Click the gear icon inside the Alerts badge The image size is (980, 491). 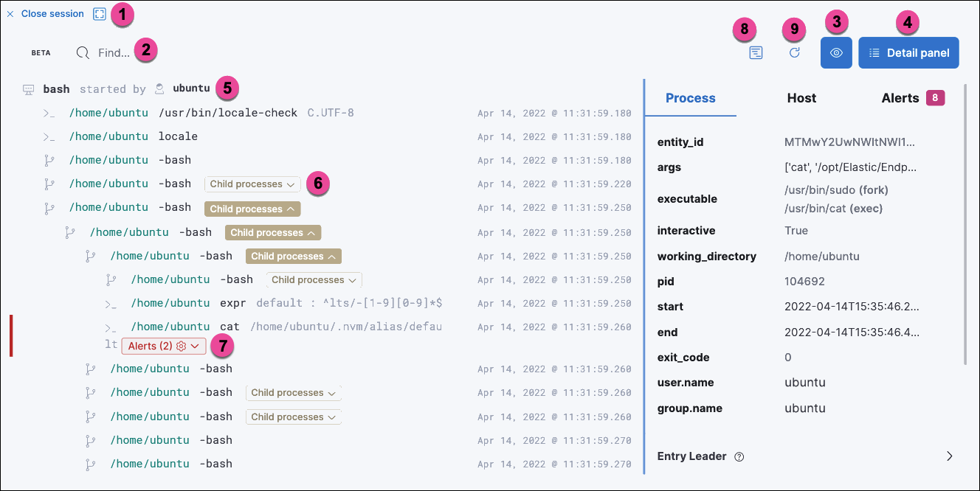tap(179, 346)
